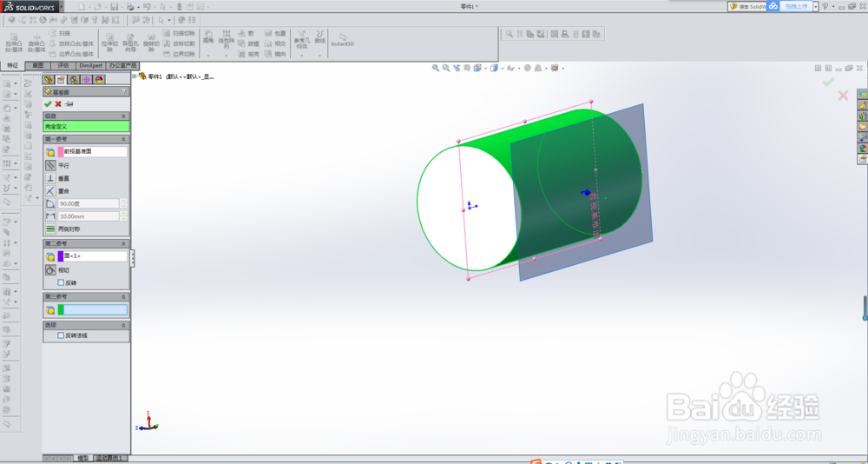Open the FeatureManager tree tab icon

click(49, 80)
